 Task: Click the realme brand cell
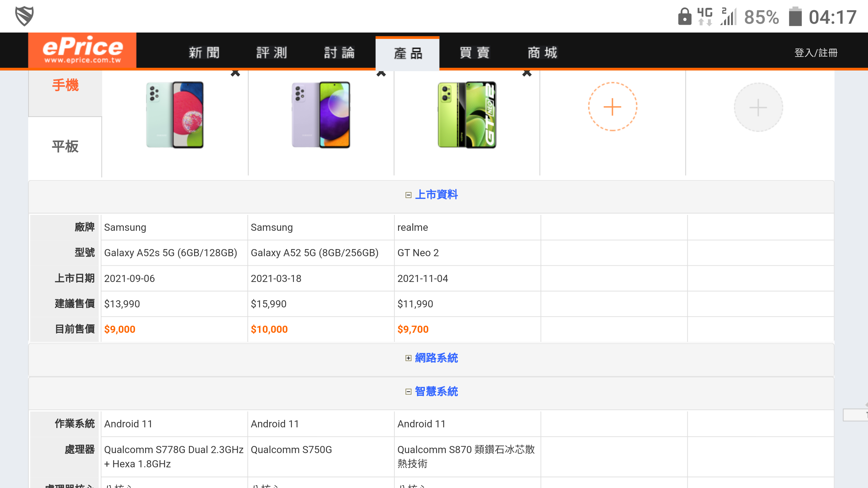pos(467,227)
